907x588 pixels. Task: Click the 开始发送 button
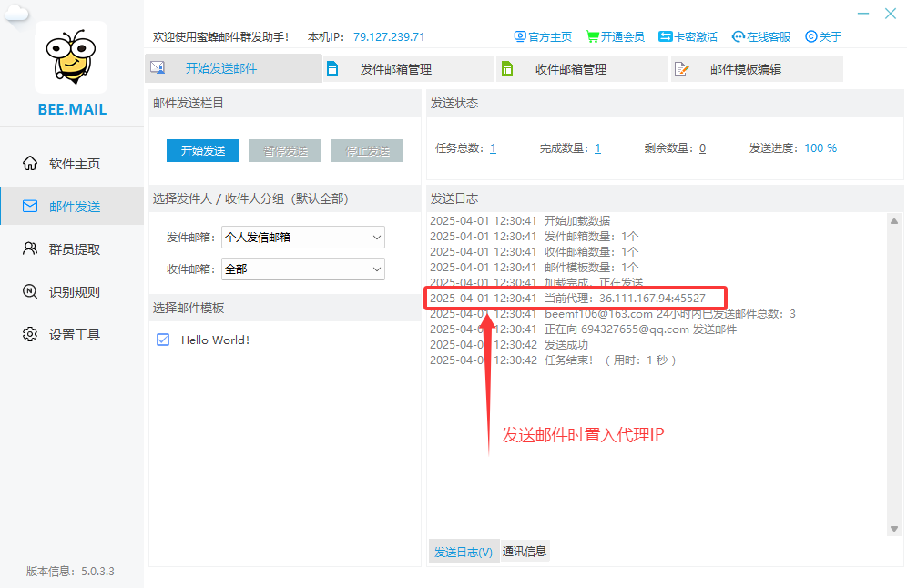pos(203,150)
